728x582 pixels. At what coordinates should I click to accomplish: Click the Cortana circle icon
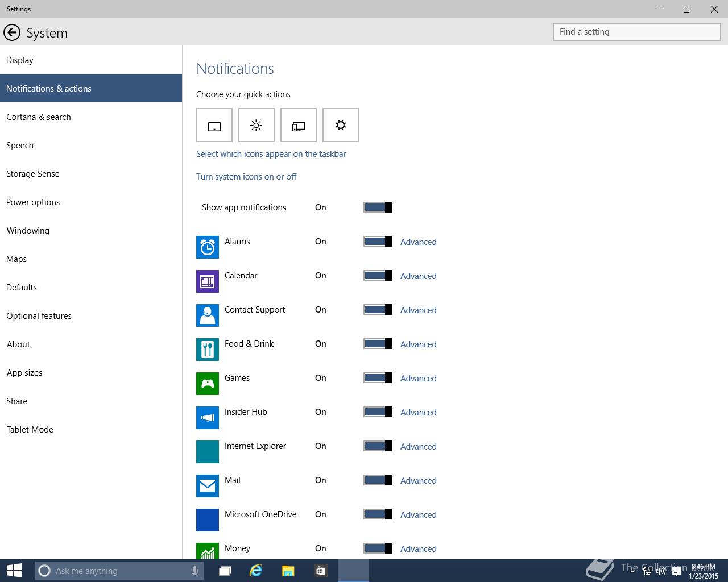[x=44, y=571]
